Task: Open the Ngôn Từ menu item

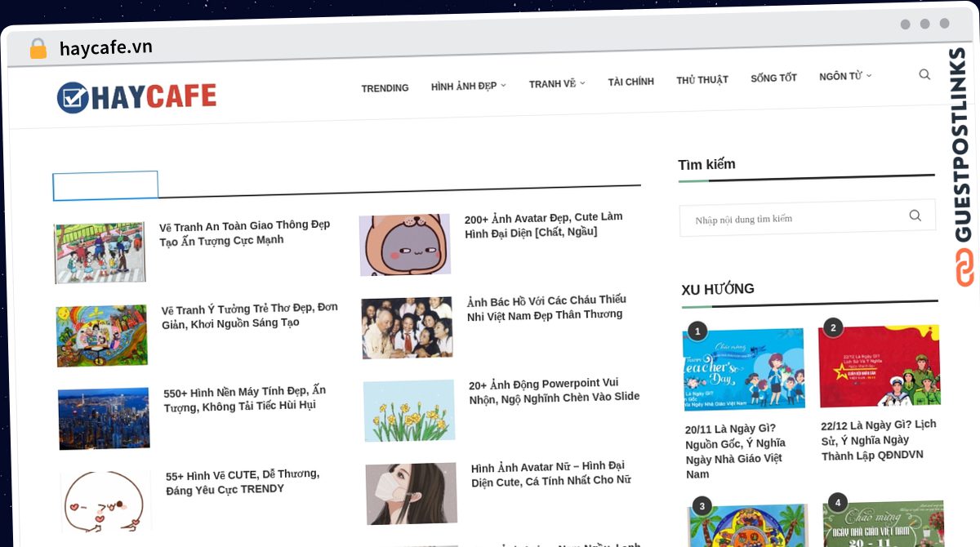Action: click(x=840, y=76)
